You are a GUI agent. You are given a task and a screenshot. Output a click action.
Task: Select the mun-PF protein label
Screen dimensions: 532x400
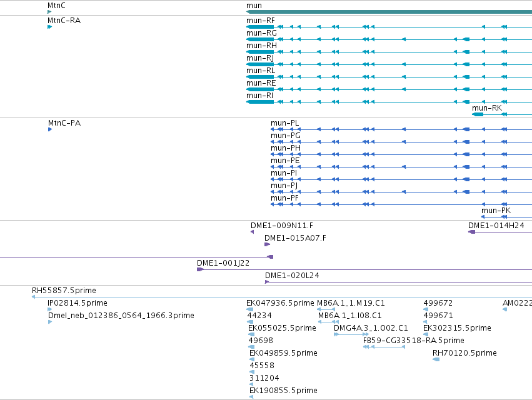coord(284,198)
